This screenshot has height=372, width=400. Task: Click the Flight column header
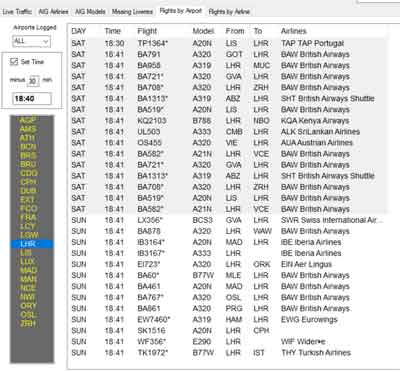tap(147, 31)
